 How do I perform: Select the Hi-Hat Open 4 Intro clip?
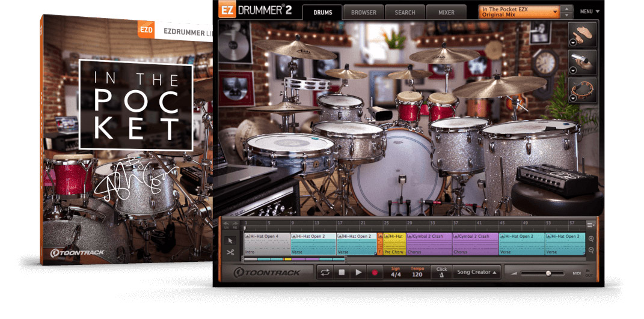(x=267, y=245)
